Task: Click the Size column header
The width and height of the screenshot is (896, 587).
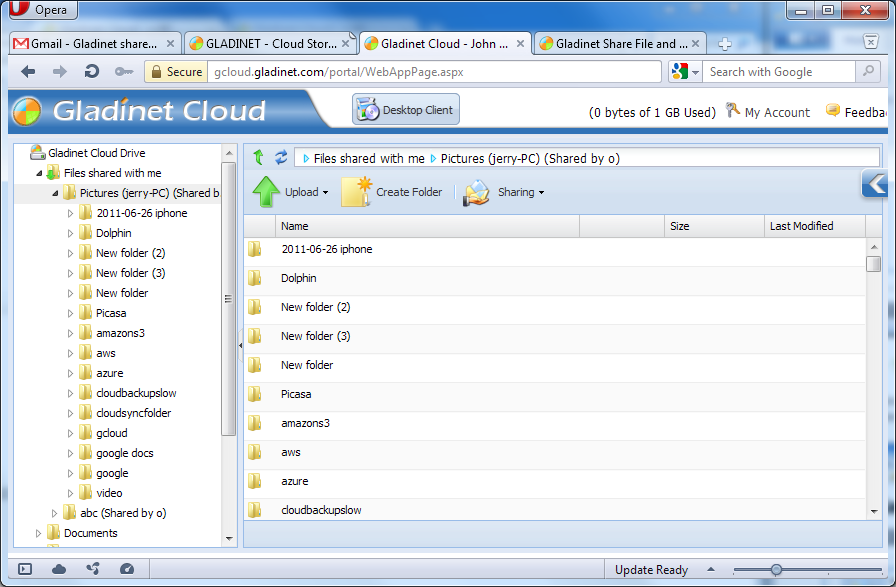Action: coord(714,226)
